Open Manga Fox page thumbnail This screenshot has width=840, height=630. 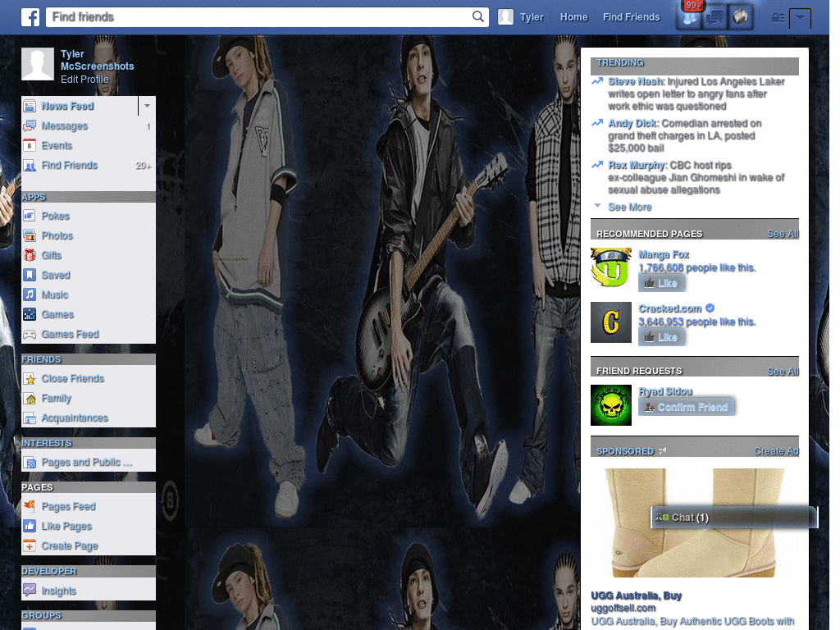click(x=611, y=268)
